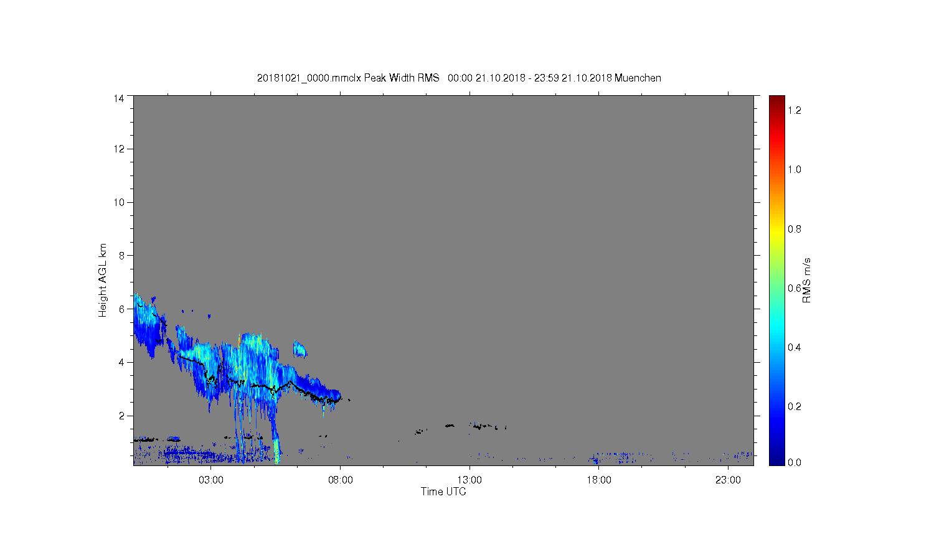This screenshot has width=934, height=560.
Task: Click the height tick label 12
Action: click(x=119, y=149)
